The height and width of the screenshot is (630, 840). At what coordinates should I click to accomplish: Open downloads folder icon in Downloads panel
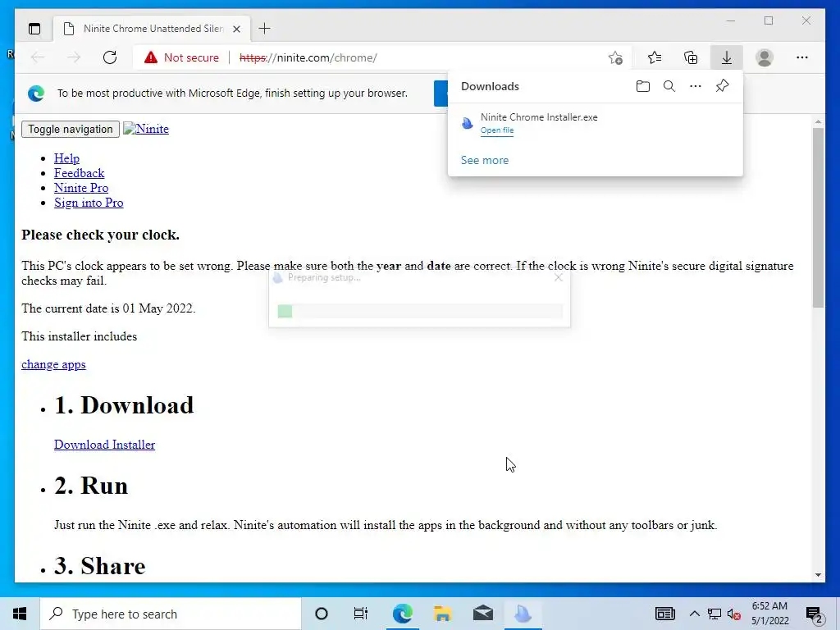click(x=643, y=86)
